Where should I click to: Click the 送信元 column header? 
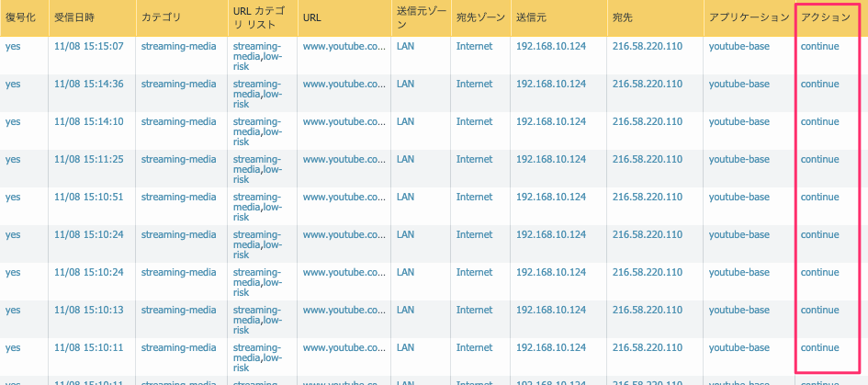pos(558,17)
